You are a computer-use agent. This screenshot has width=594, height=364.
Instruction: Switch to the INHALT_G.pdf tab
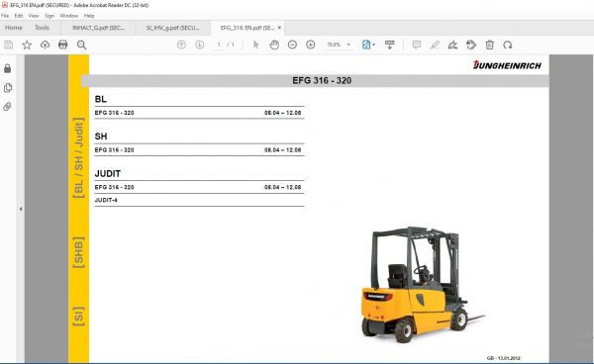(x=98, y=28)
